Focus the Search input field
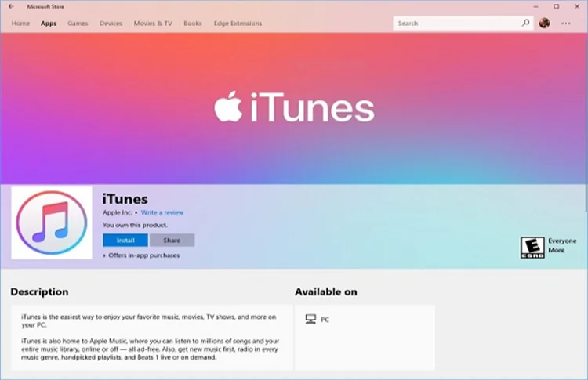 pos(463,23)
